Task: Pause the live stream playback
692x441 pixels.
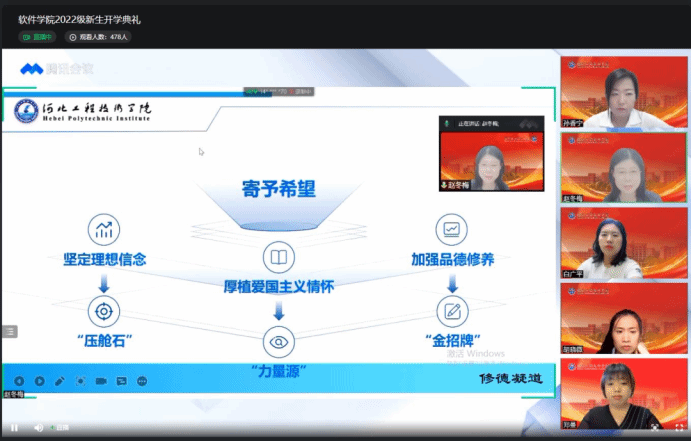Action: pos(14,427)
